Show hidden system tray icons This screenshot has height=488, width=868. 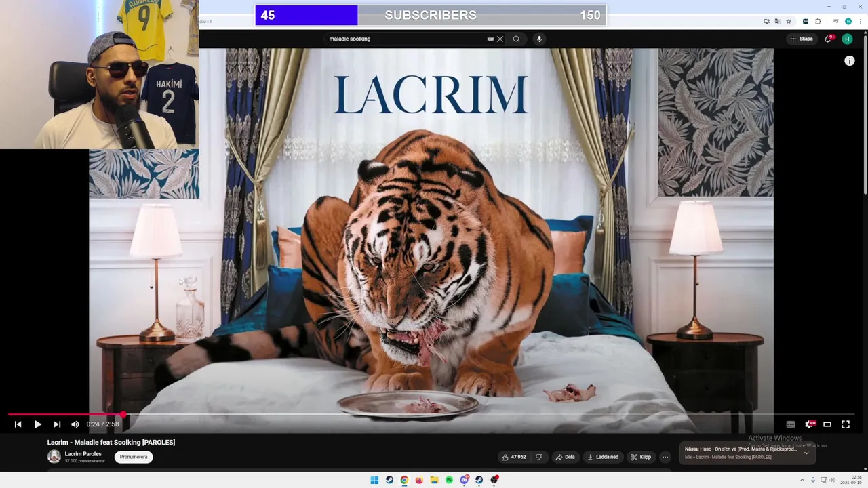tap(802, 480)
